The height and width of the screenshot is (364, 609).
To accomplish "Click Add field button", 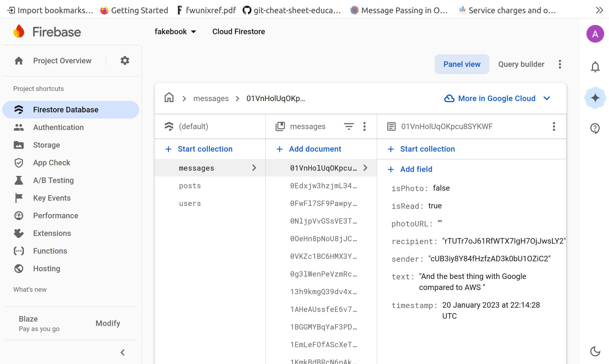I will click(410, 169).
